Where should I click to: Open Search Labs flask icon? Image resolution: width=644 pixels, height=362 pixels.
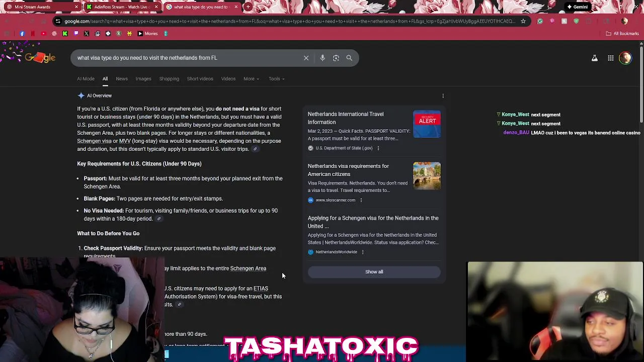click(x=595, y=58)
